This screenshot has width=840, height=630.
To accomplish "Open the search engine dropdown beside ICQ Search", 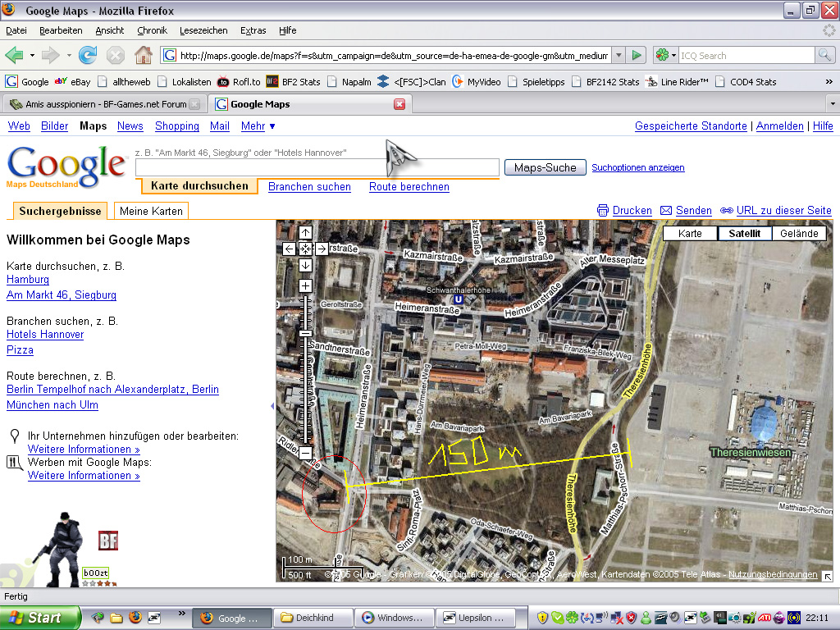I will (x=665, y=55).
